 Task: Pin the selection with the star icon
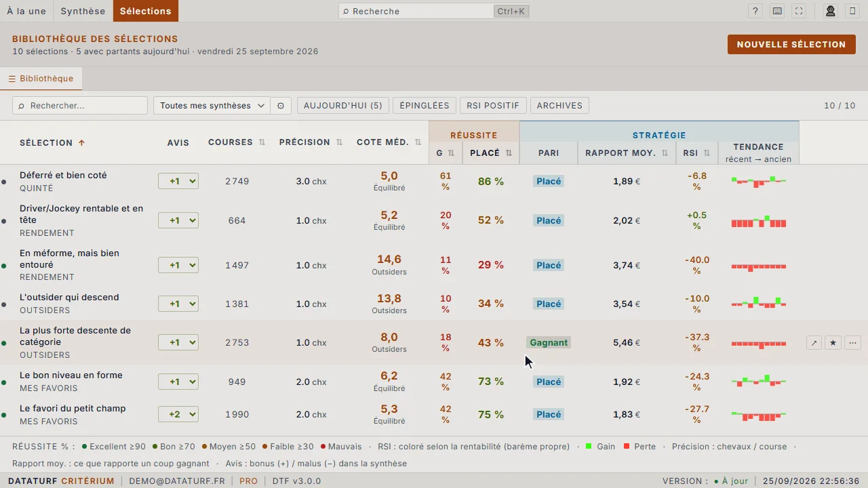(x=833, y=343)
